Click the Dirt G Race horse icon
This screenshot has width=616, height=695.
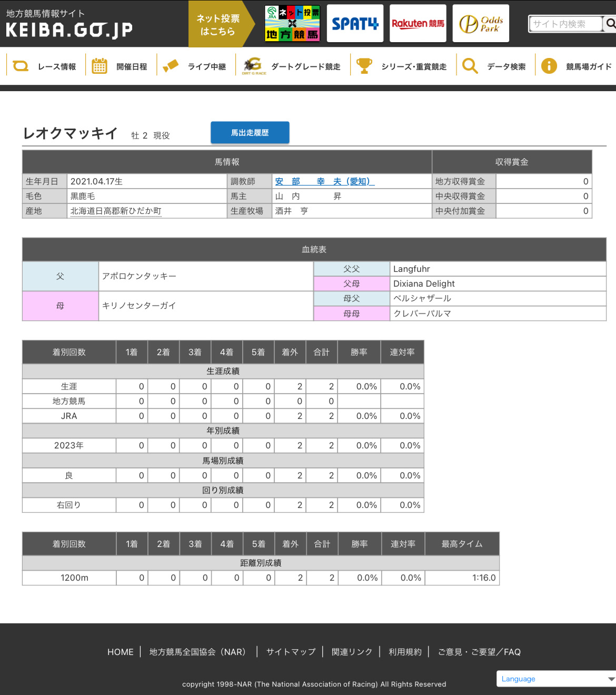pyautogui.click(x=253, y=66)
